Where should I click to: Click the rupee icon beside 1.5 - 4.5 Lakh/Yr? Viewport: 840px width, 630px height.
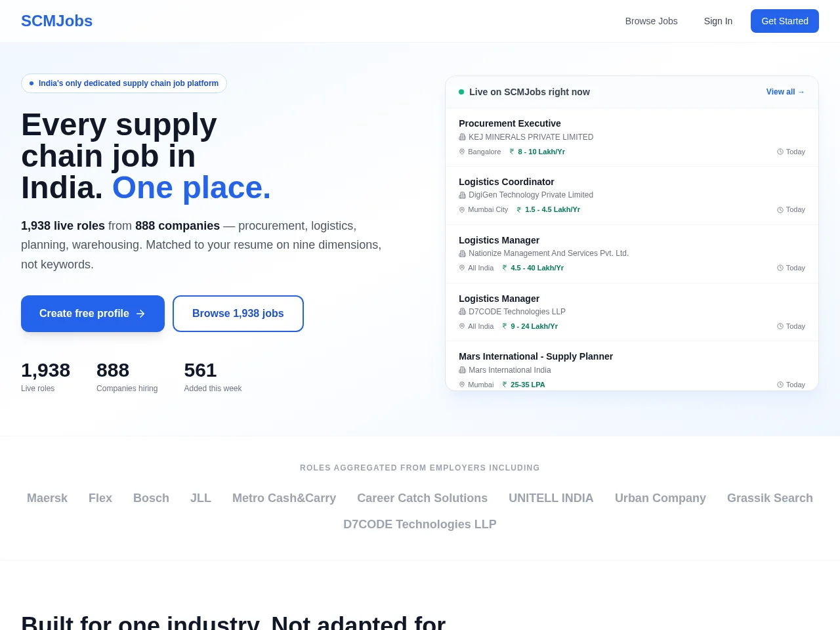pyautogui.click(x=519, y=210)
